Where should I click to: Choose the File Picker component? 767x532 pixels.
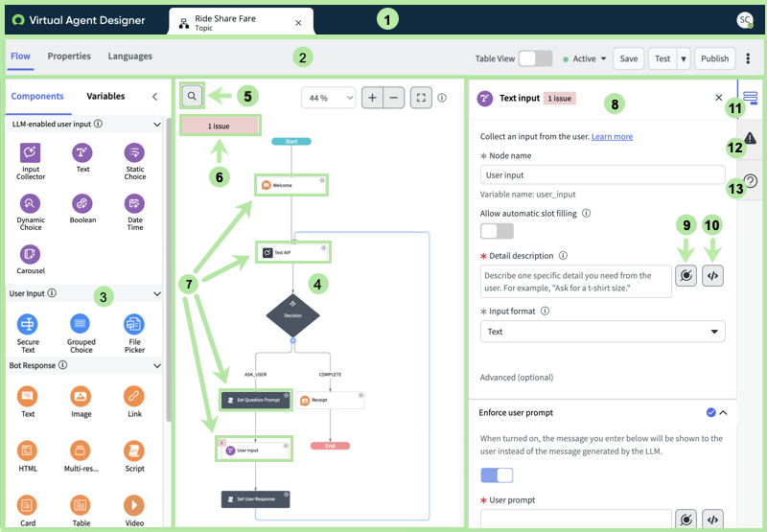134,324
